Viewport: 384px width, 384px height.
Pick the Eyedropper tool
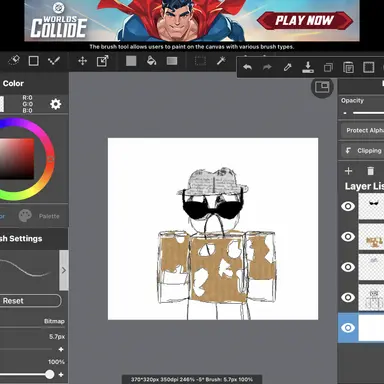coord(287,67)
